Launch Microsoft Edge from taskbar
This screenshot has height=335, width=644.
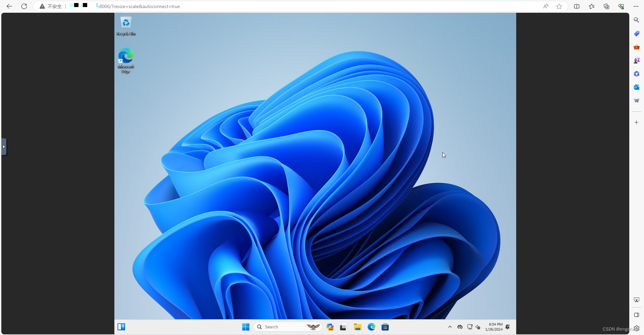click(371, 327)
